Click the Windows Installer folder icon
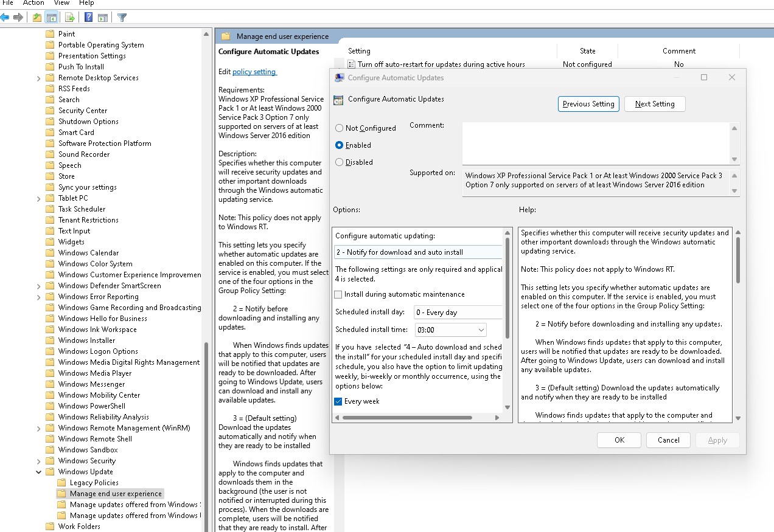 50,340
